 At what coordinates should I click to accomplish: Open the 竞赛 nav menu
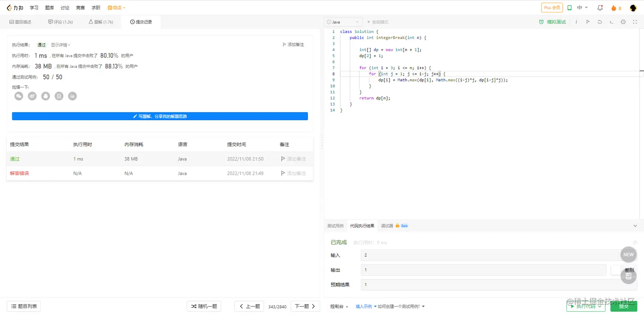(80, 8)
